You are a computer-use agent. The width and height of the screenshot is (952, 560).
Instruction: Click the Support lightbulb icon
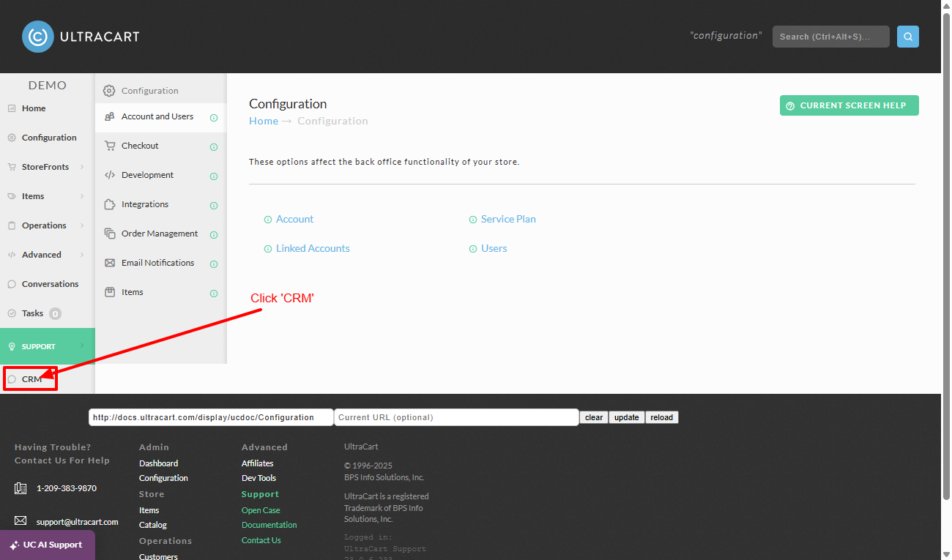tap(12, 346)
